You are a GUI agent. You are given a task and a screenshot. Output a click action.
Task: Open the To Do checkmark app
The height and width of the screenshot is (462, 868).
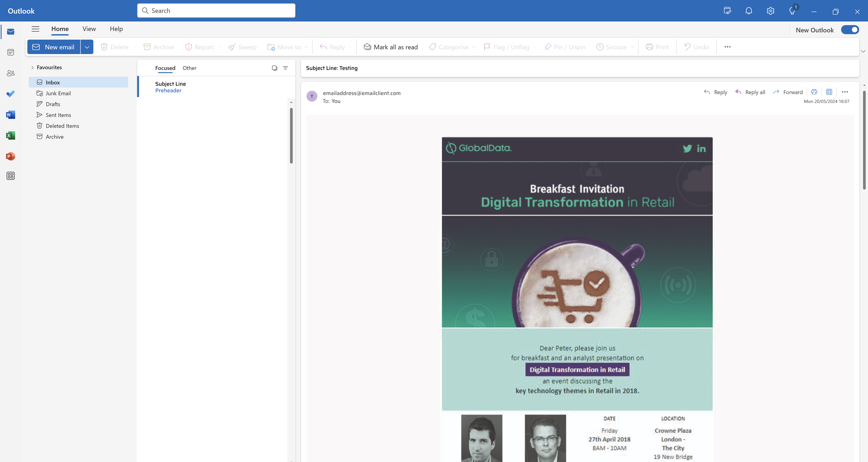point(10,94)
